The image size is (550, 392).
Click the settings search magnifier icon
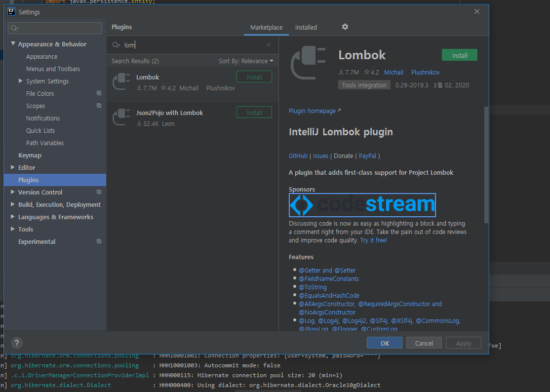click(x=14, y=28)
